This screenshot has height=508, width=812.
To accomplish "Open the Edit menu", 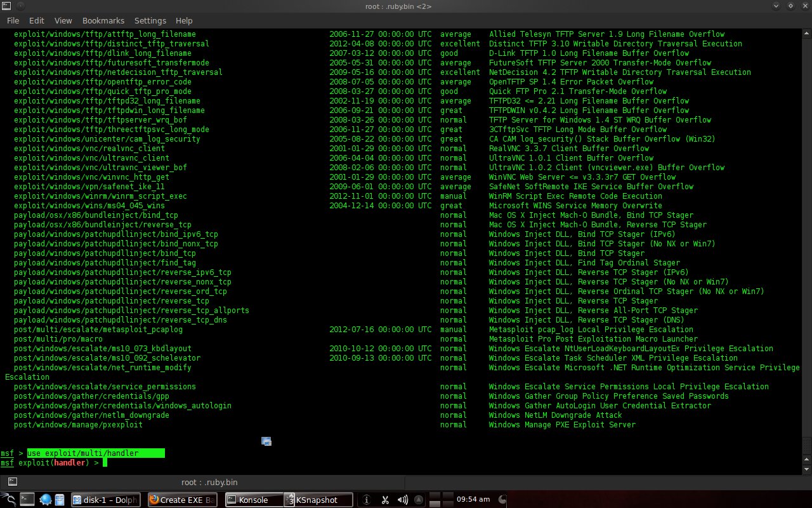I will [x=36, y=20].
